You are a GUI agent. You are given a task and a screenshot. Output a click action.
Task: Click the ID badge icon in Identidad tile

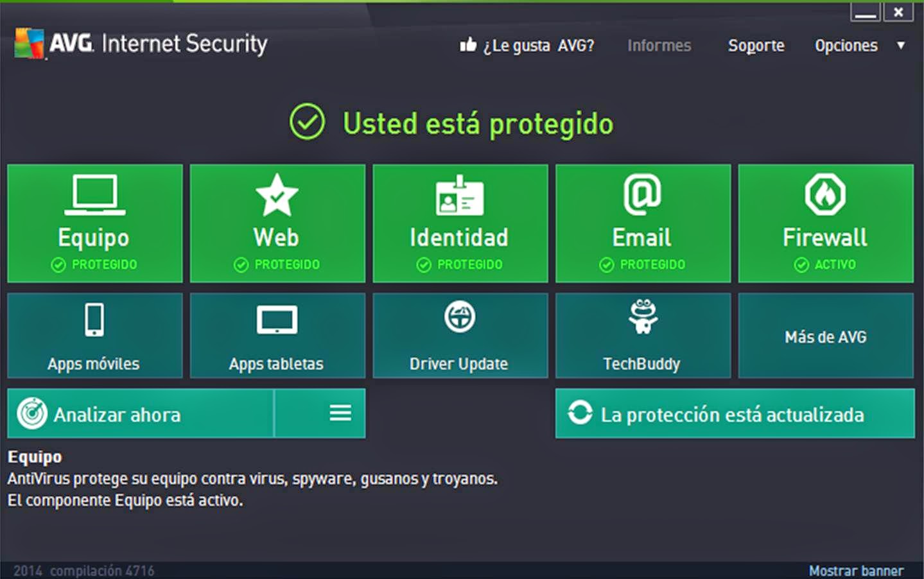tap(459, 195)
